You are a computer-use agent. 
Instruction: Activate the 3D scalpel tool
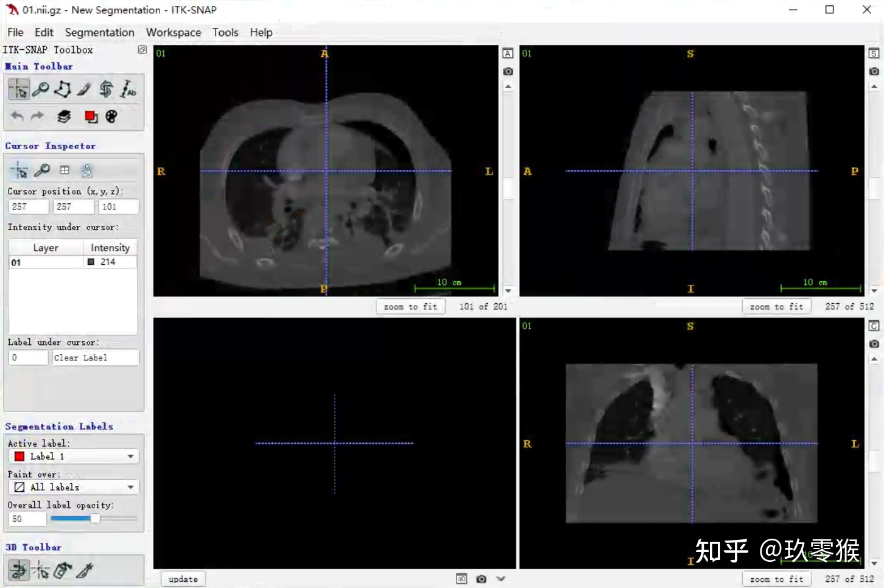click(x=85, y=570)
